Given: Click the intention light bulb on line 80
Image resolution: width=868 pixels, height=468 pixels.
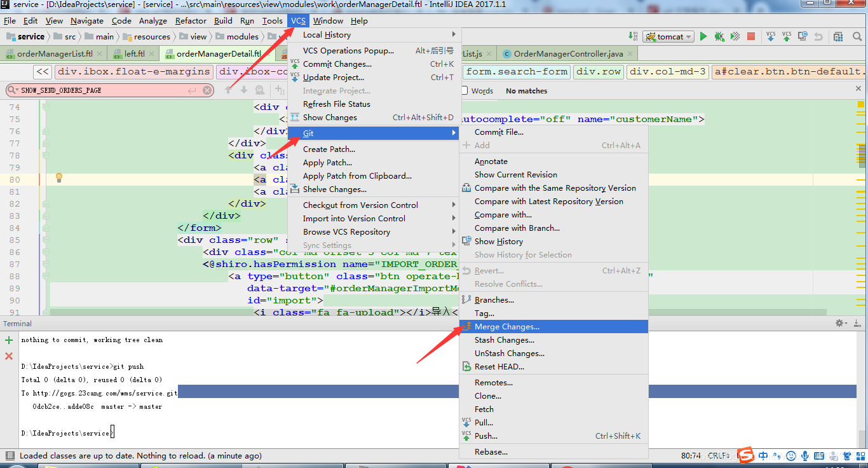Looking at the screenshot, I should tap(59, 177).
